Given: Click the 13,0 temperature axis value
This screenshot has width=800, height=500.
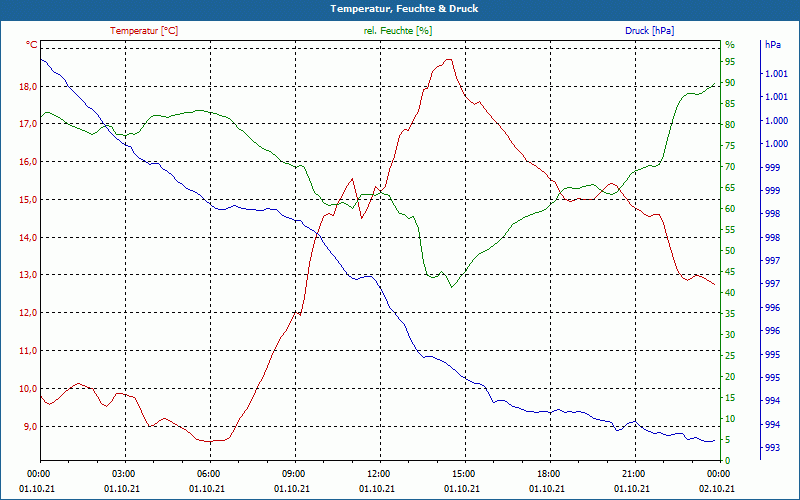Looking at the screenshot, I should click(29, 275).
